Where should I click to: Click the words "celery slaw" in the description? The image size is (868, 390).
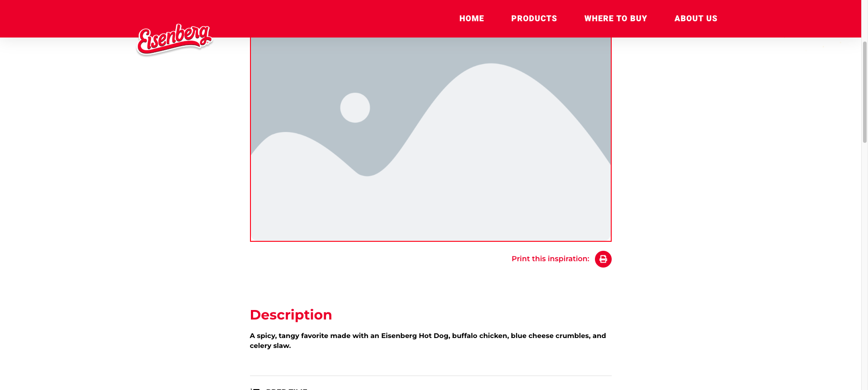(x=269, y=346)
